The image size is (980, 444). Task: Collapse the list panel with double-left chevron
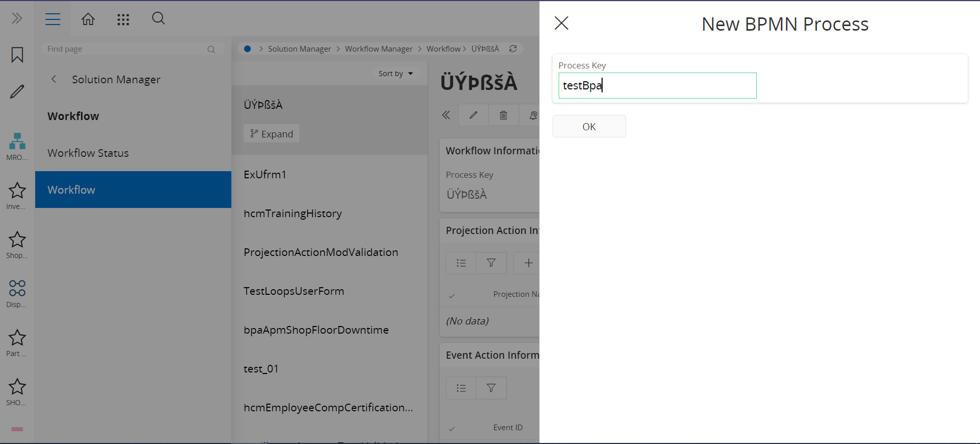click(446, 115)
